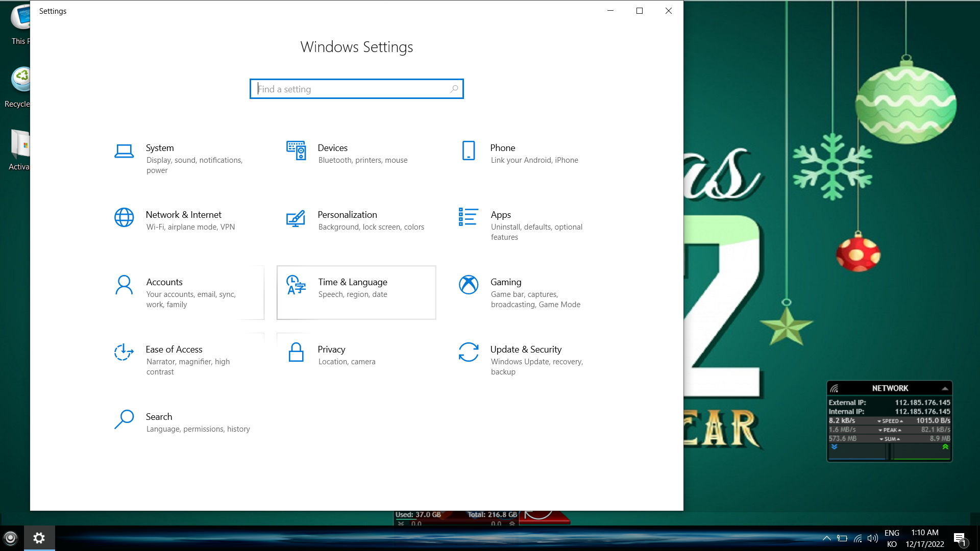The width and height of the screenshot is (980, 551).
Task: Open the Ease of Access icon
Action: click(124, 352)
